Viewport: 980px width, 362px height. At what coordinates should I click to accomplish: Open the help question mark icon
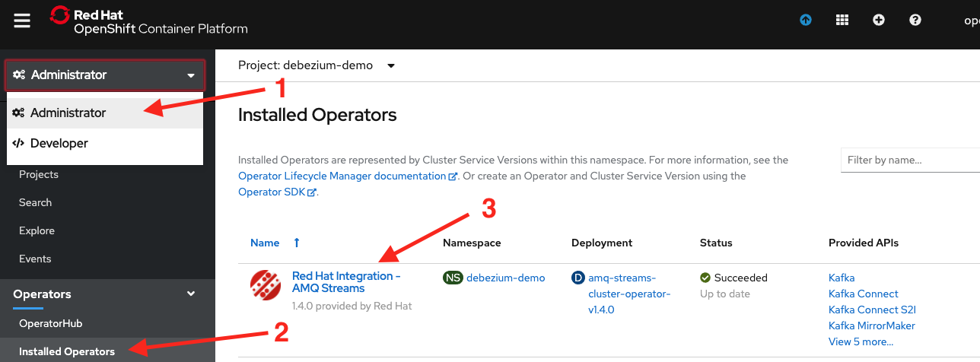coord(915,21)
